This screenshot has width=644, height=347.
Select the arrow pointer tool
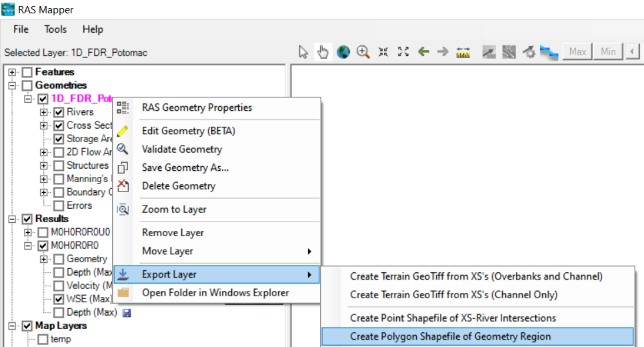coord(303,52)
